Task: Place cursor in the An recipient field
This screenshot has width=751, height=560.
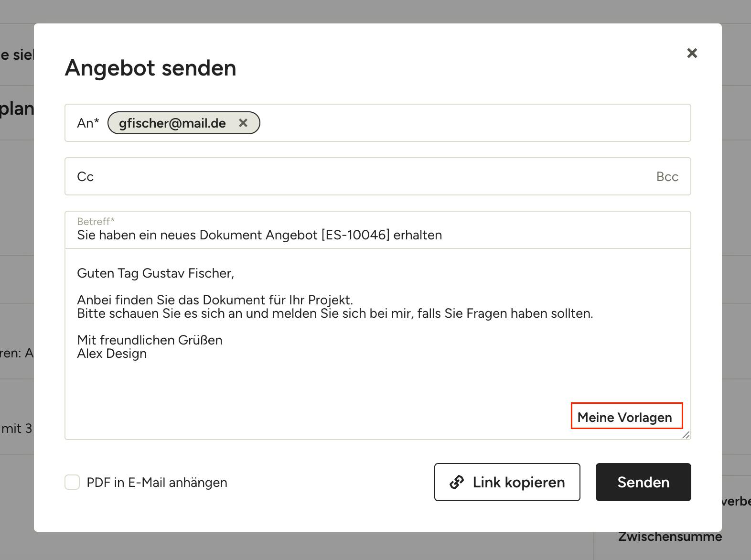Action: pyautogui.click(x=473, y=123)
